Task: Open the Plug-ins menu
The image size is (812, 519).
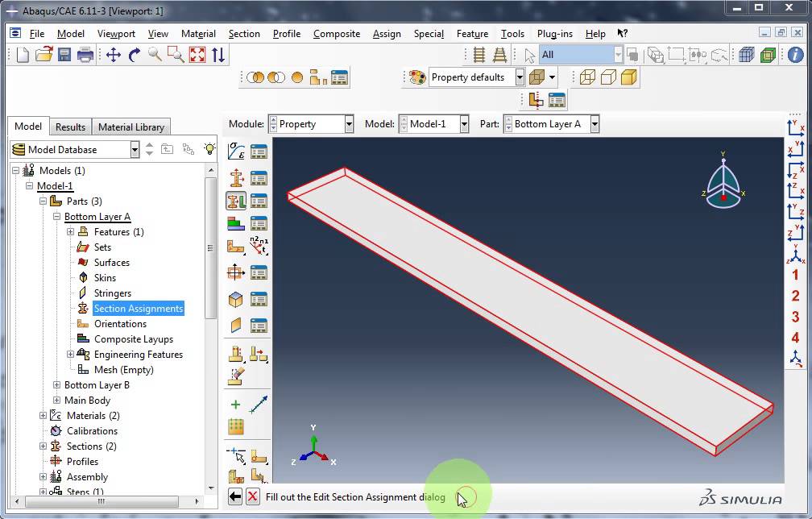Action: point(554,34)
